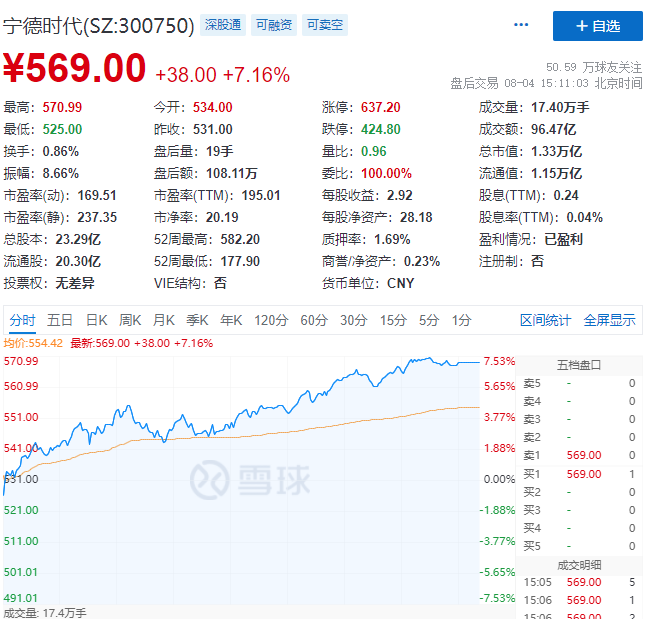Screen dimensions: 656x619
Task: Click the 五档盘口 order book header
Action: point(579,365)
